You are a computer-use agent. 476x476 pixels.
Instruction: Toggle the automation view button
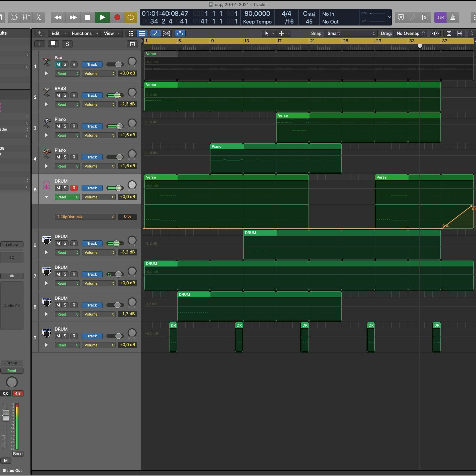coord(155,33)
